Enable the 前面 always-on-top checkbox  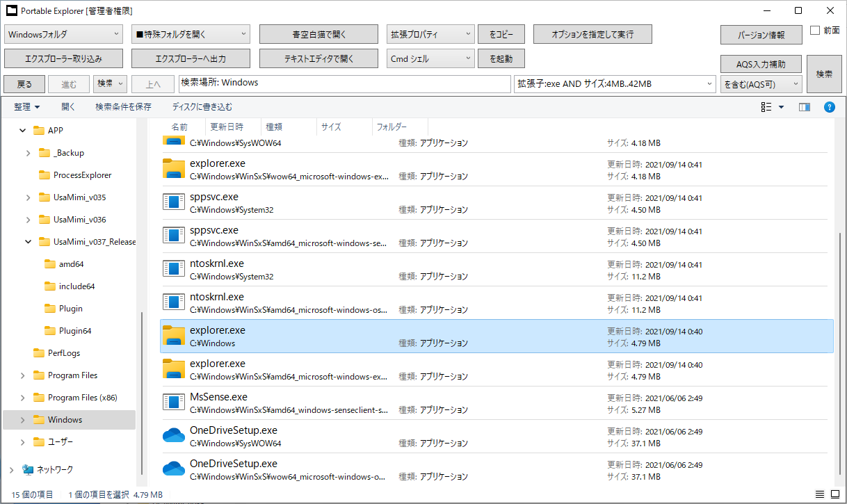(x=816, y=31)
